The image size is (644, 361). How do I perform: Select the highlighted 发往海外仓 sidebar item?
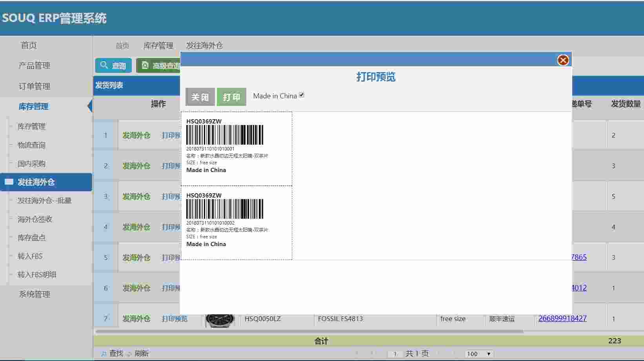click(x=46, y=182)
